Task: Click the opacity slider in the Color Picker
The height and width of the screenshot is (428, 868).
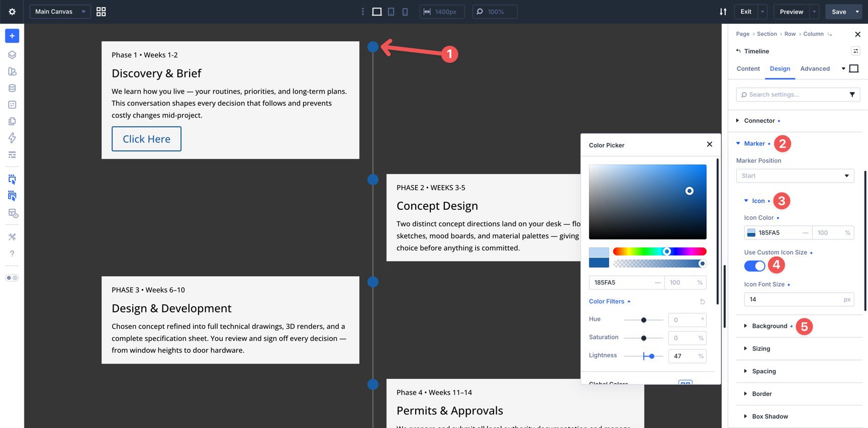Action: click(659, 264)
